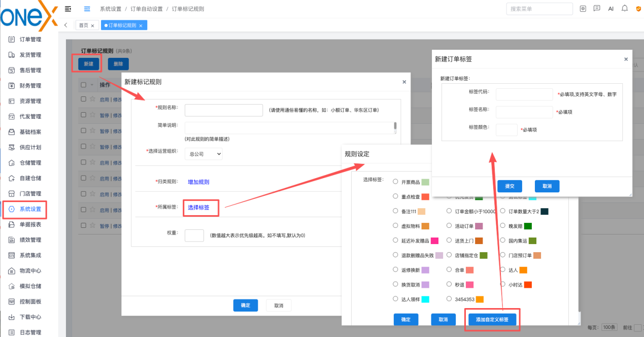Click 提交 in the 新建订单标签 dialog
Viewport: 644px width, 337px height.
pyautogui.click(x=510, y=186)
